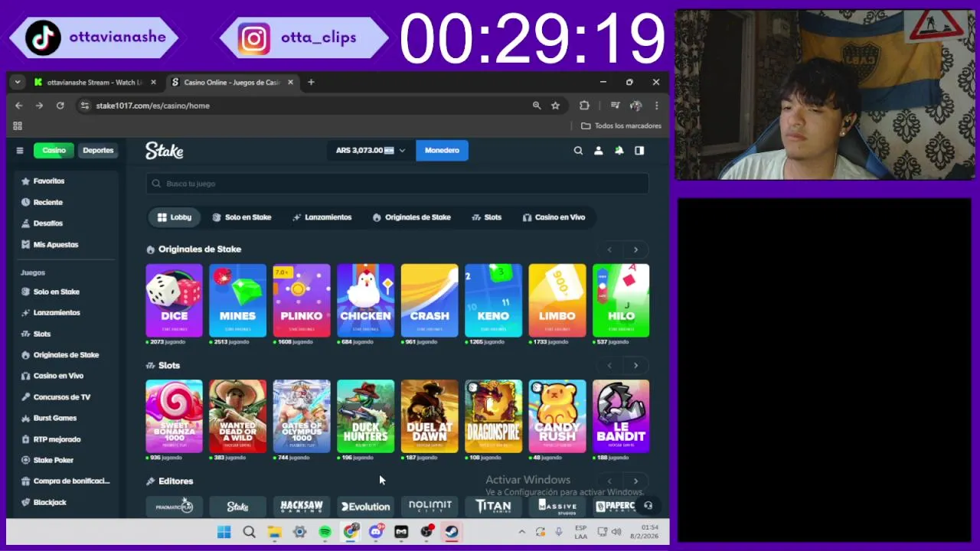
Task: Open Windows Start menu
Action: [x=224, y=532]
